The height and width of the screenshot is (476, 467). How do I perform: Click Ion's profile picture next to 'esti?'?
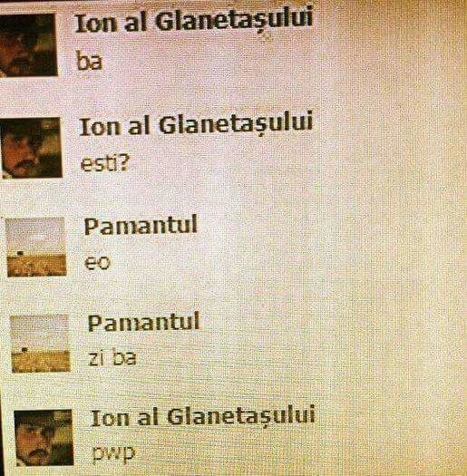point(31,148)
